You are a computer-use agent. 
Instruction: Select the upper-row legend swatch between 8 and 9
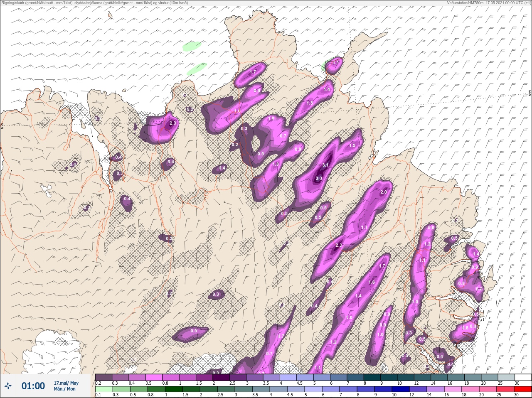(373, 378)
